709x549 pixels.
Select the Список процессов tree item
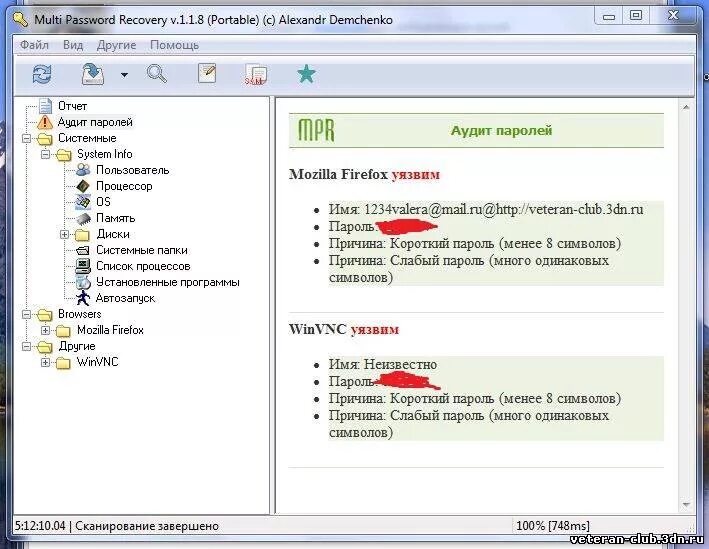coord(143,266)
